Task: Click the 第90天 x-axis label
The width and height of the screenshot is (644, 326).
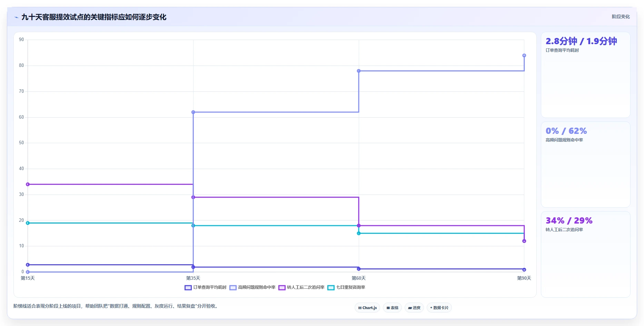Action: tap(524, 278)
